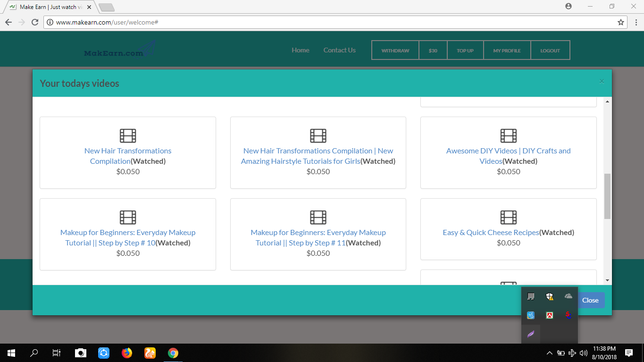This screenshot has width=644, height=362.
Task: Click the film icon above Easy & Quick Cheese Recipes
Action: point(508,218)
